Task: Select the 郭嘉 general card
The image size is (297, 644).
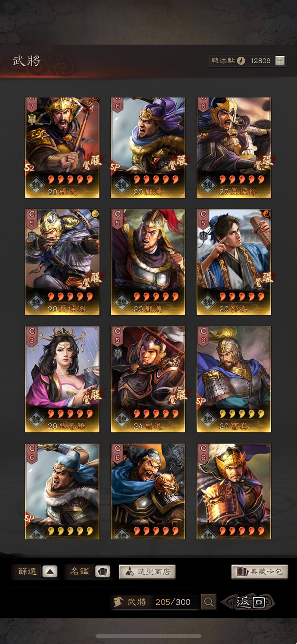Action: [x=234, y=262]
